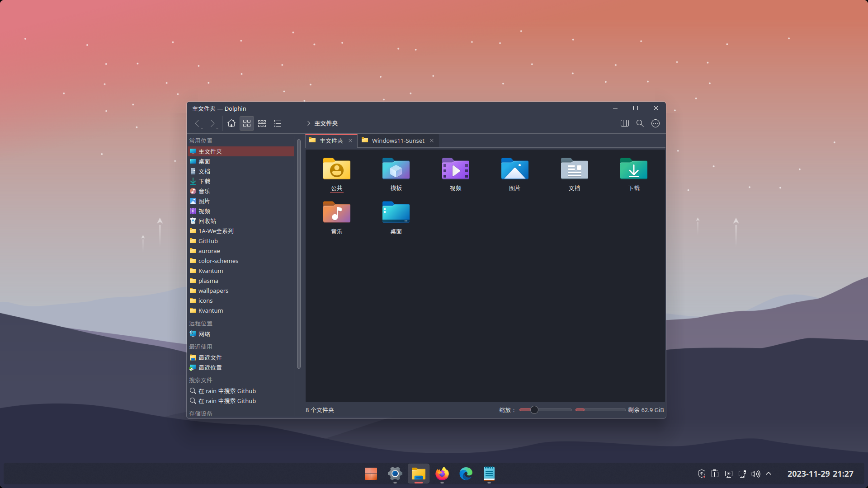Open 最近文件 recent files entry
Image resolution: width=868 pixels, height=488 pixels.
(x=241, y=357)
